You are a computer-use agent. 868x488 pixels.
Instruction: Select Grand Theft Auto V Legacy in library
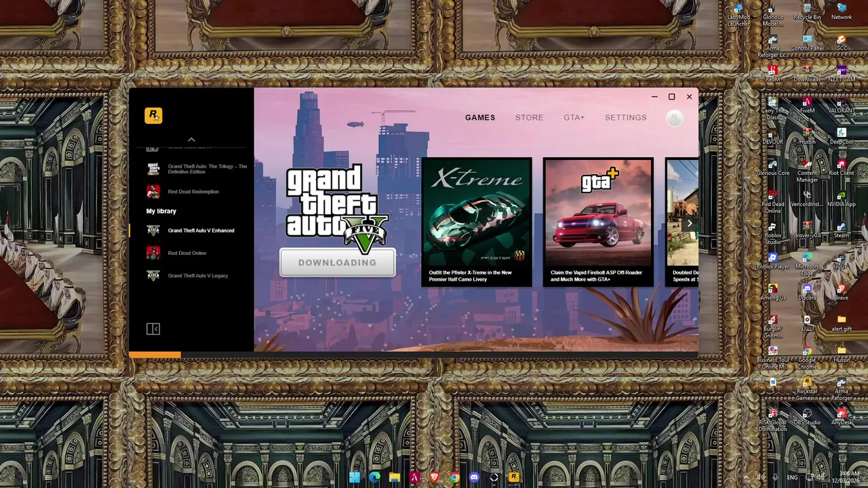[x=191, y=276]
